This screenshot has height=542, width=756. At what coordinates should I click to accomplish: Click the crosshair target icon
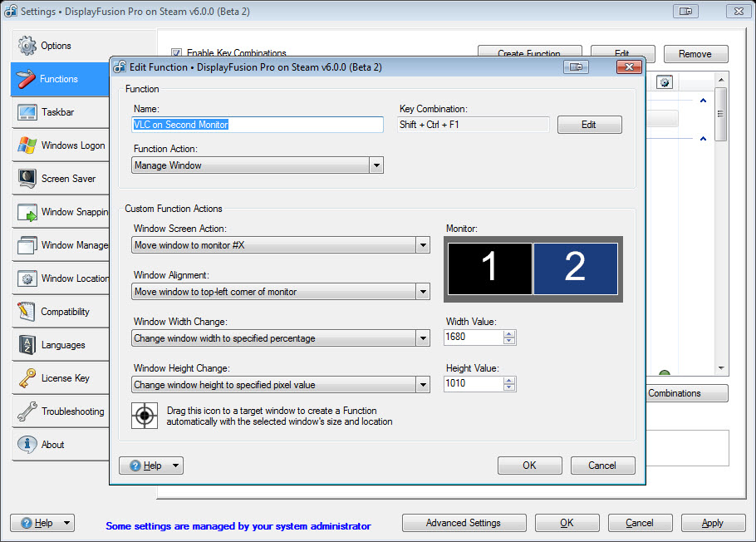pyautogui.click(x=145, y=415)
